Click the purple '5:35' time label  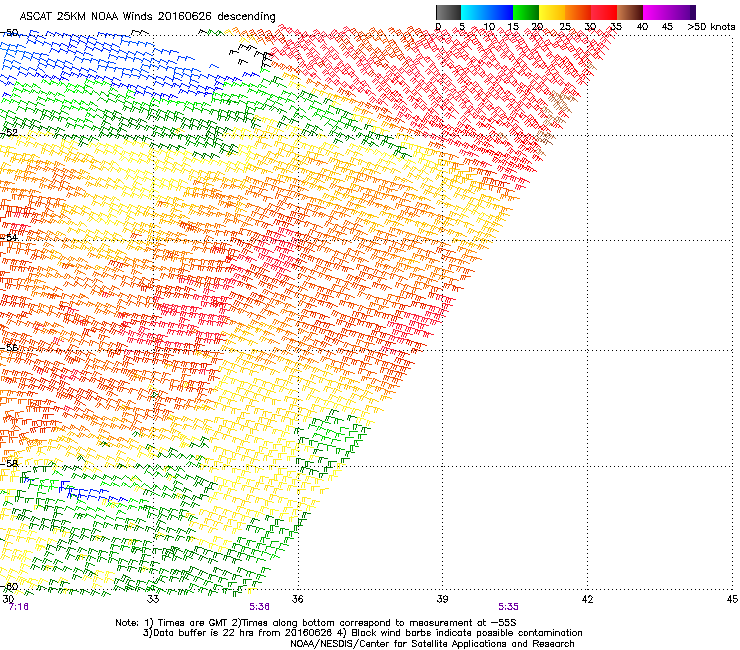pyautogui.click(x=508, y=607)
